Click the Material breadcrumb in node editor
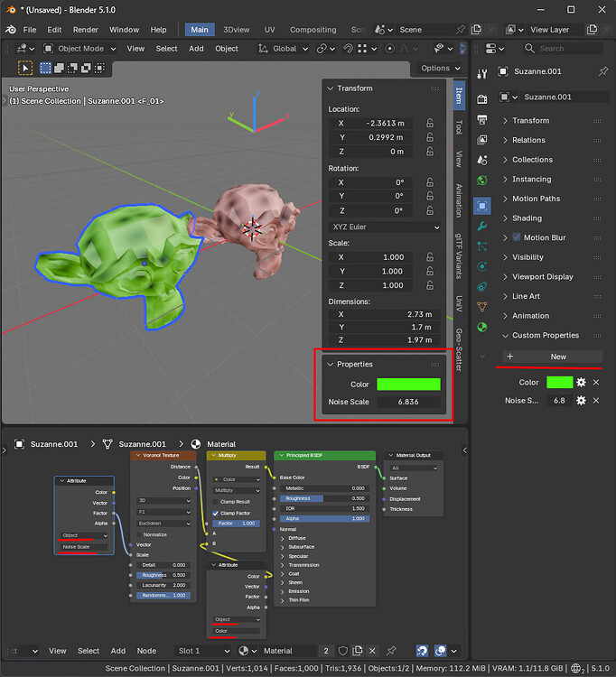This screenshot has width=616, height=677. pyautogui.click(x=214, y=444)
